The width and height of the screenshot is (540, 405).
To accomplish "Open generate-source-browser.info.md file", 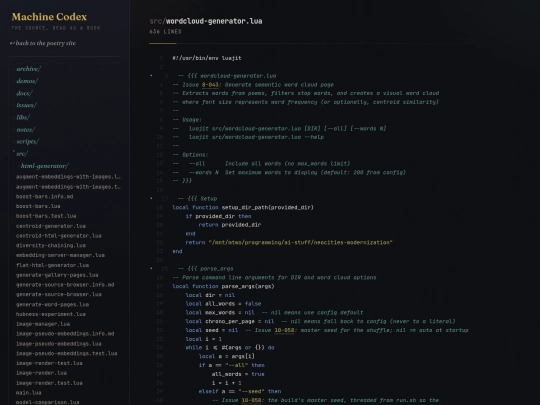I will [65, 284].
